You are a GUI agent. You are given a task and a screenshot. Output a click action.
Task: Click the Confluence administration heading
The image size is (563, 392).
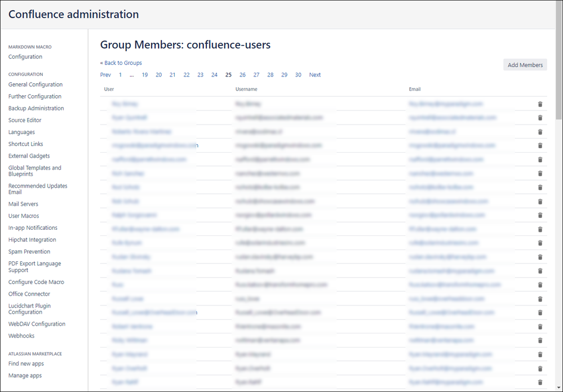click(74, 14)
